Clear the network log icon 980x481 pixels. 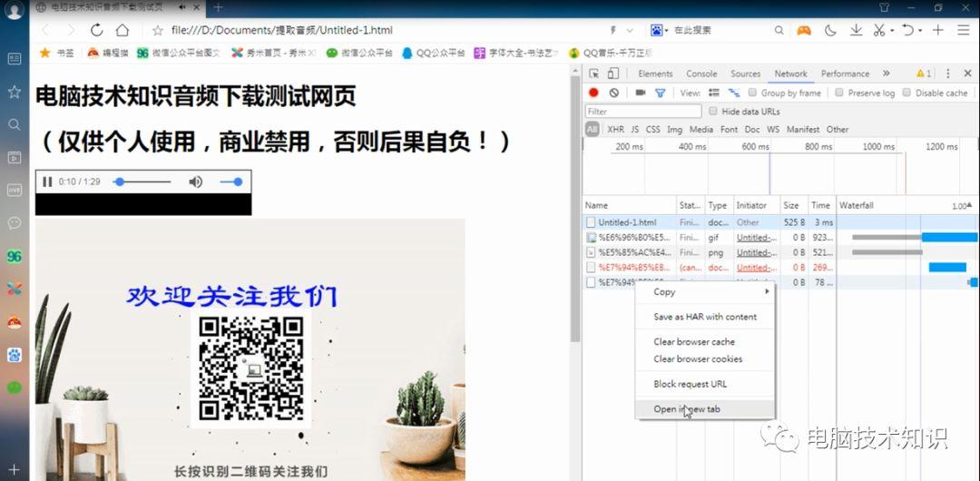pyautogui.click(x=613, y=93)
